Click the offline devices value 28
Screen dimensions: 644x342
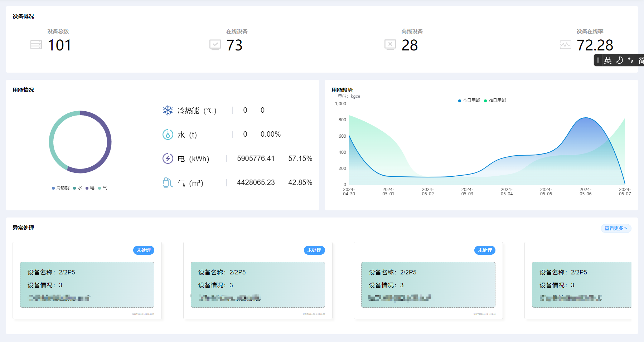coord(410,45)
